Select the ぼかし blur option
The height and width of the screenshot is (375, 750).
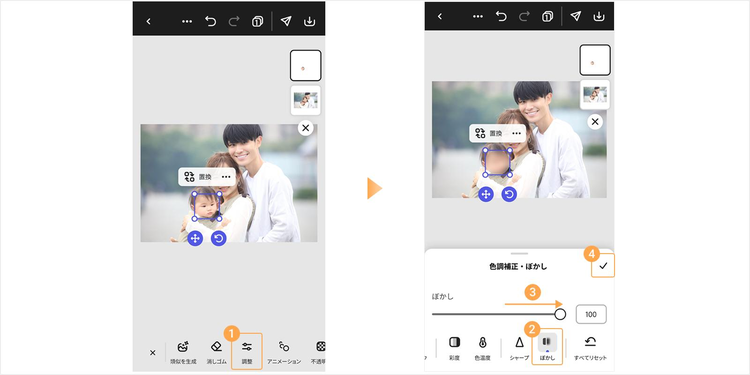[x=547, y=347]
